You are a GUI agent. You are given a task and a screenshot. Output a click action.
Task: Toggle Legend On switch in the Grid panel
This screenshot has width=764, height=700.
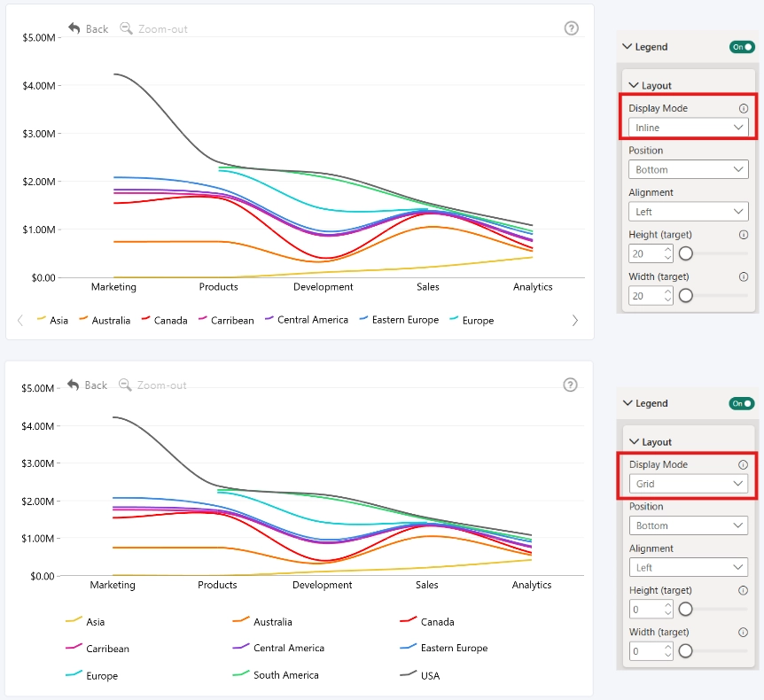(x=741, y=403)
